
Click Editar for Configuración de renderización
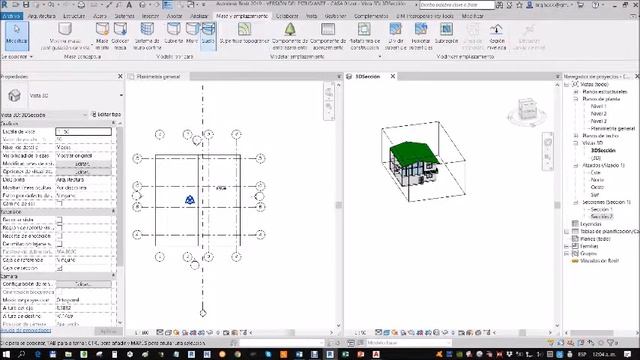[83, 284]
